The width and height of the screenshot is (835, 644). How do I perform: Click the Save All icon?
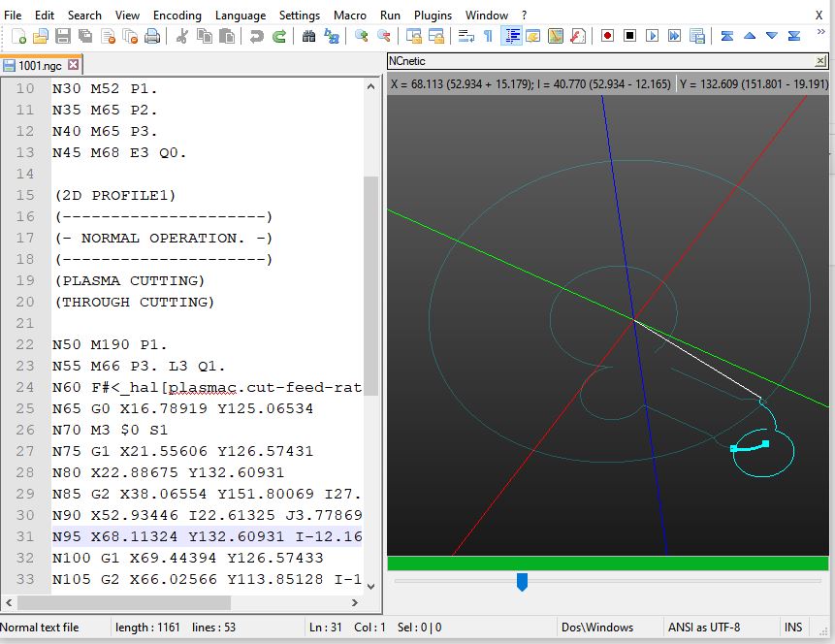pos(85,36)
